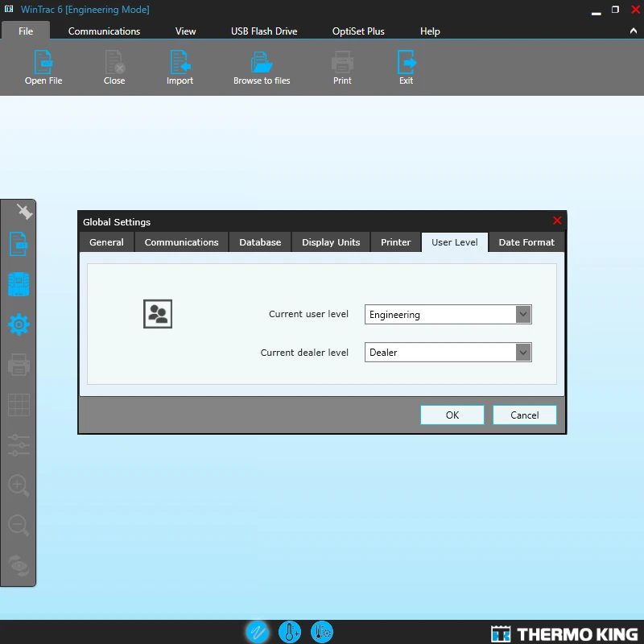Click the Open File ribbon icon
Screen dimensions: 644x644
pos(43,62)
